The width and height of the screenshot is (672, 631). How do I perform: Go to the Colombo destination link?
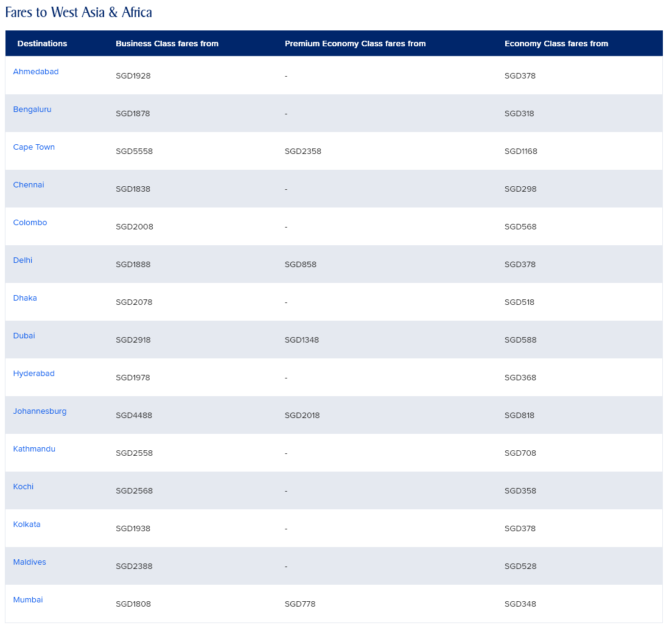click(x=30, y=223)
